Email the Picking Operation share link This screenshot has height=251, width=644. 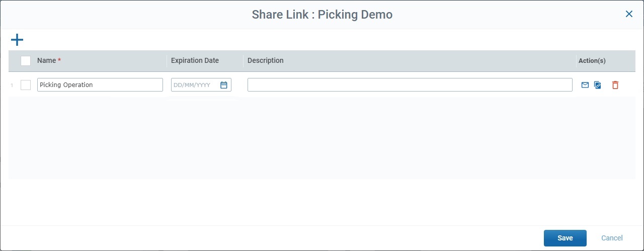pos(585,85)
